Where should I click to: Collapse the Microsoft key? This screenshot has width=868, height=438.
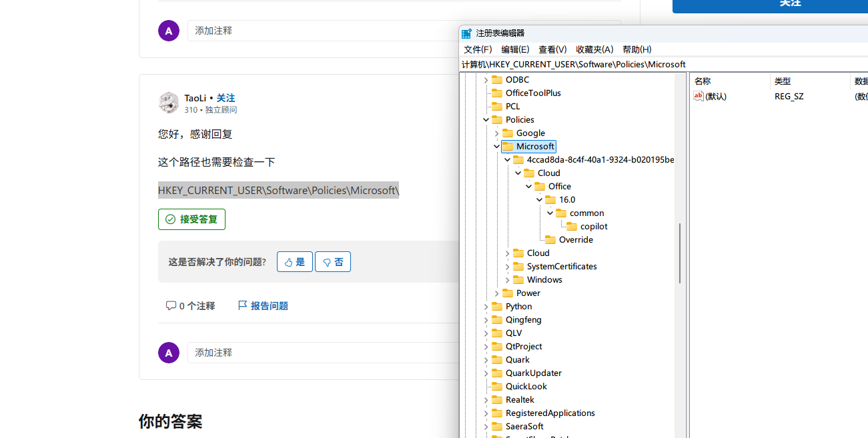point(496,147)
